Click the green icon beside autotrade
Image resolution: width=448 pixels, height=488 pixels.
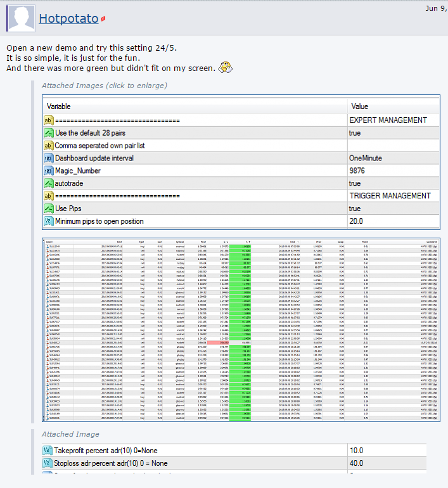tap(49, 183)
